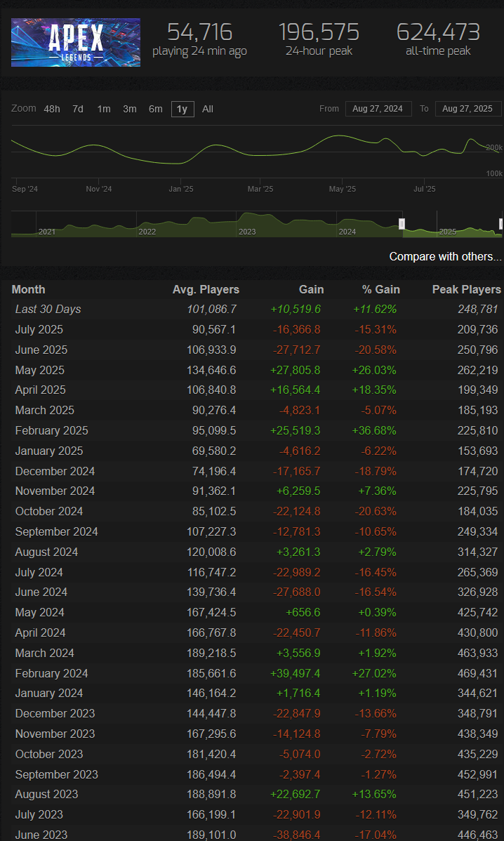Click peak players value 248,781
Image resolution: width=504 pixels, height=841 pixels.
tap(478, 310)
